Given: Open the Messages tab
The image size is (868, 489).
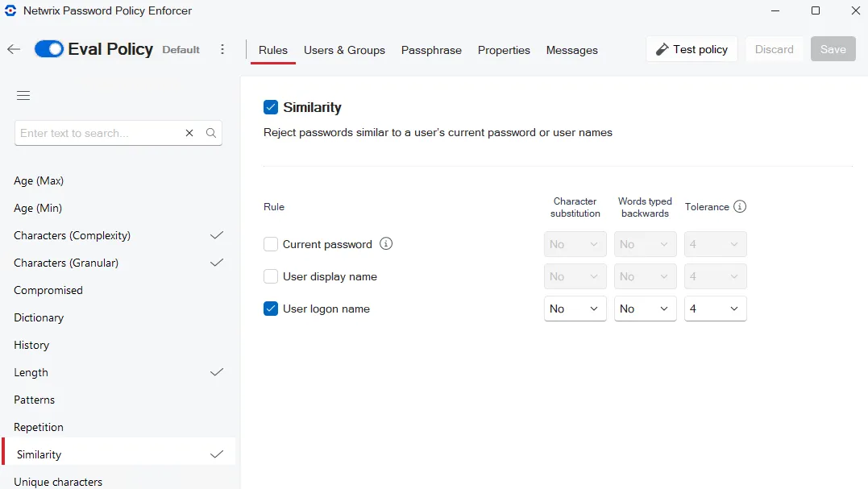Looking at the screenshot, I should (572, 50).
